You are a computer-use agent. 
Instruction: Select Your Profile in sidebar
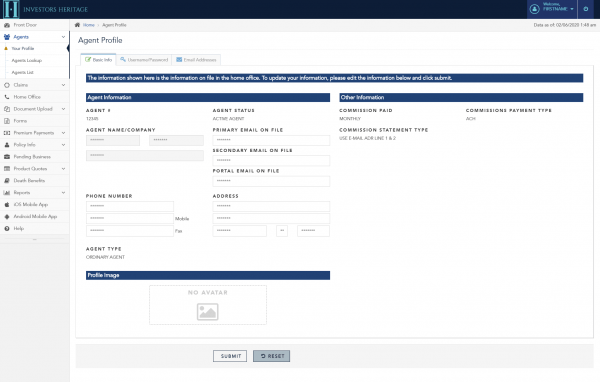click(x=23, y=49)
